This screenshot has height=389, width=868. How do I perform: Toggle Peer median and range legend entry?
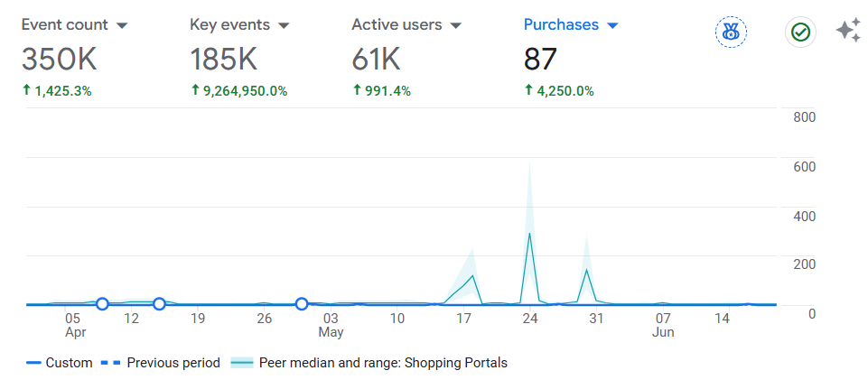369,363
